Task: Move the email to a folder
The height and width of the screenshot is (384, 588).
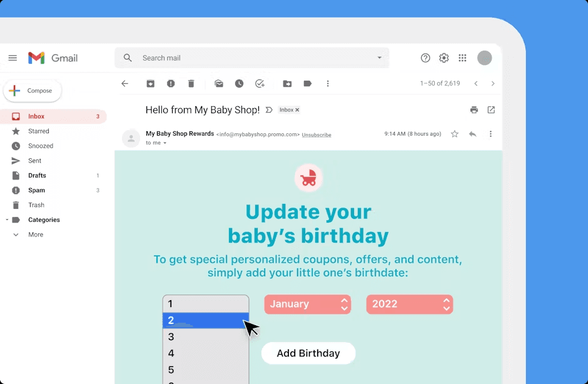Action: (x=287, y=83)
